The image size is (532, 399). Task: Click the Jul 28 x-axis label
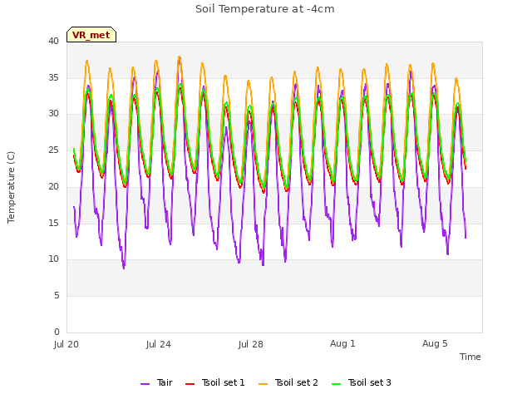[x=251, y=344]
